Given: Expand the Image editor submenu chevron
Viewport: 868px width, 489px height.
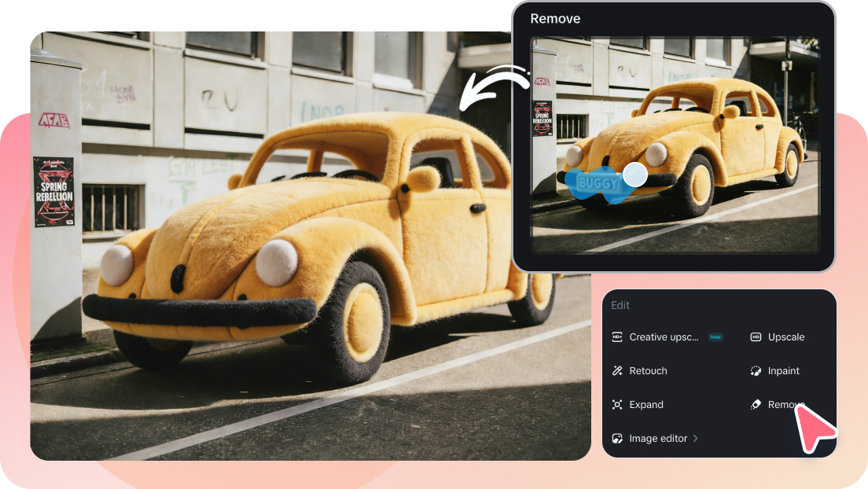Looking at the screenshot, I should (695, 438).
